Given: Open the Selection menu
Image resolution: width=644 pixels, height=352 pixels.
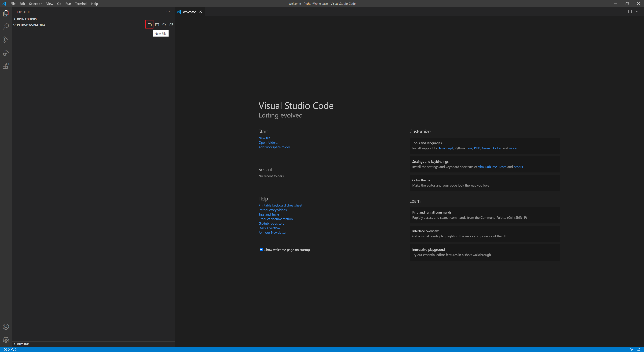Looking at the screenshot, I should pyautogui.click(x=36, y=4).
